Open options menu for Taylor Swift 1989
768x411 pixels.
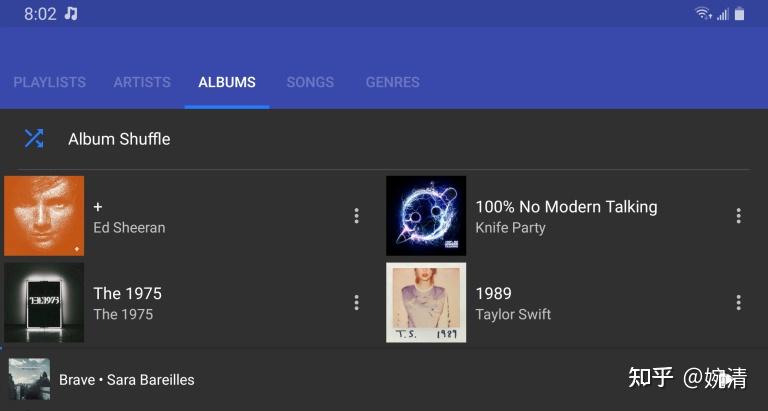pyautogui.click(x=738, y=302)
